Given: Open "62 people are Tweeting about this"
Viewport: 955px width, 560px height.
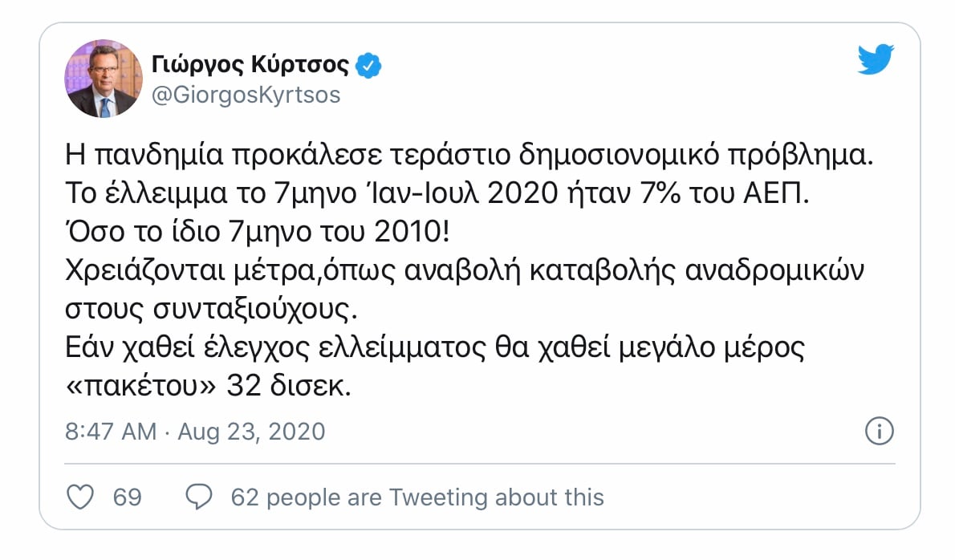Looking at the screenshot, I should pyautogui.click(x=417, y=497).
